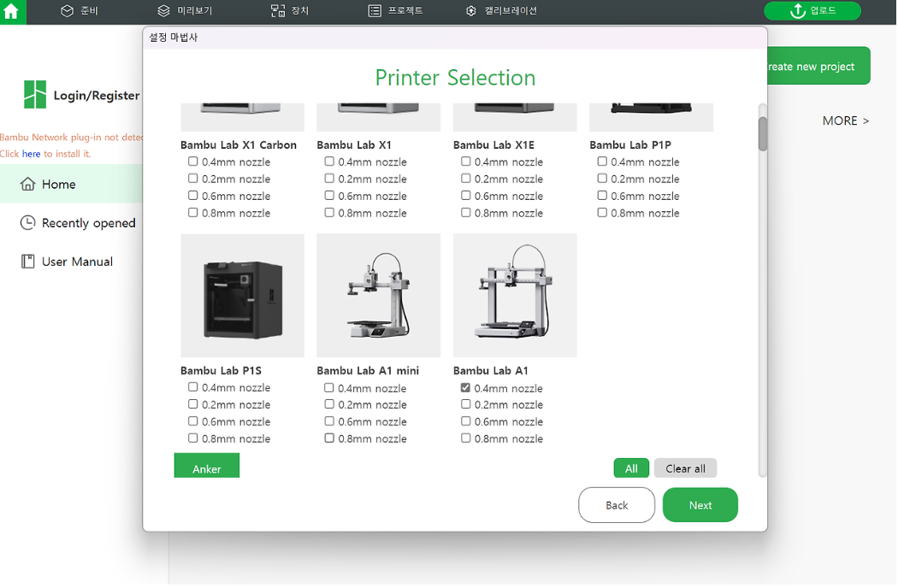Click 'Bambu Lab A1' printer name text

[x=491, y=371]
